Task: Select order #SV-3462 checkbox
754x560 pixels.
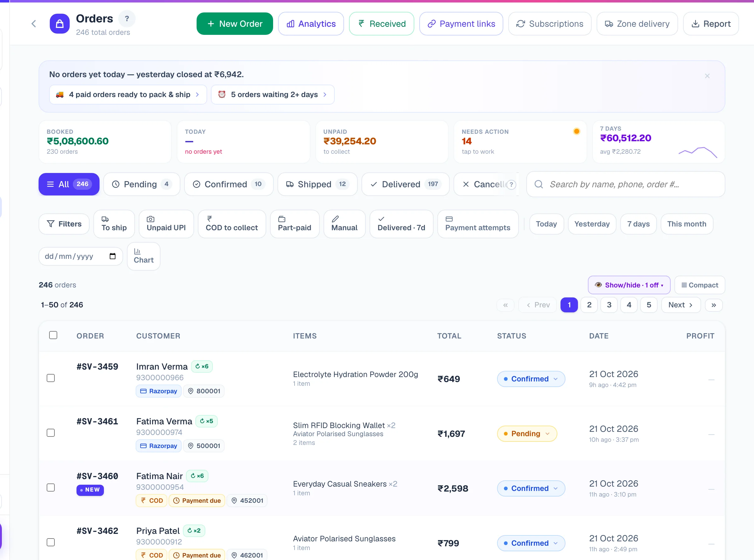Action: pos(51,542)
